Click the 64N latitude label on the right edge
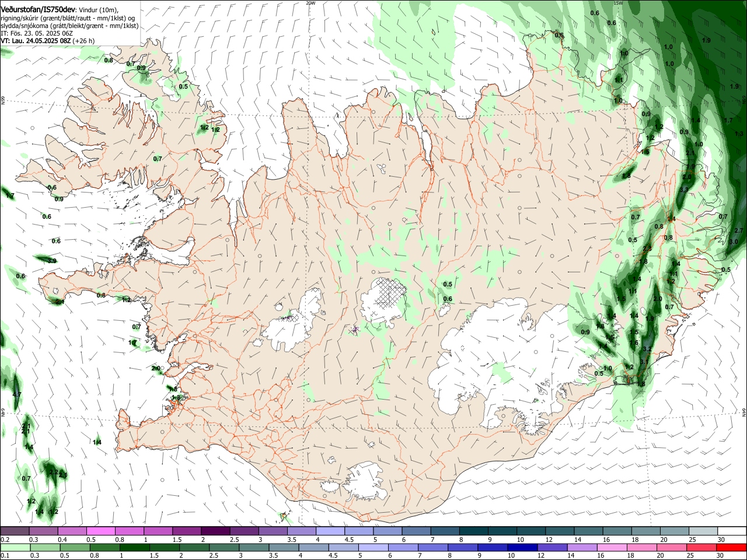Screen dimensions: 747x560 [x=744, y=412]
